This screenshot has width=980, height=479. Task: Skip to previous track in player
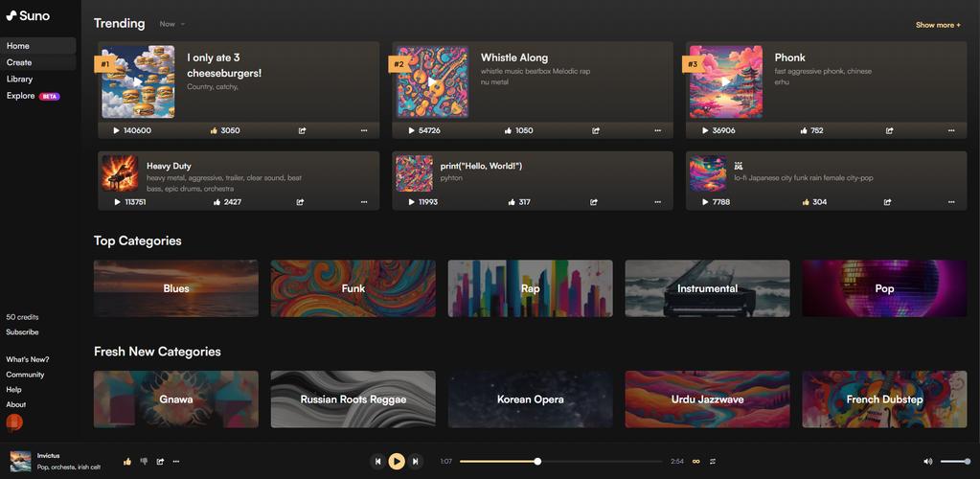[x=377, y=462]
